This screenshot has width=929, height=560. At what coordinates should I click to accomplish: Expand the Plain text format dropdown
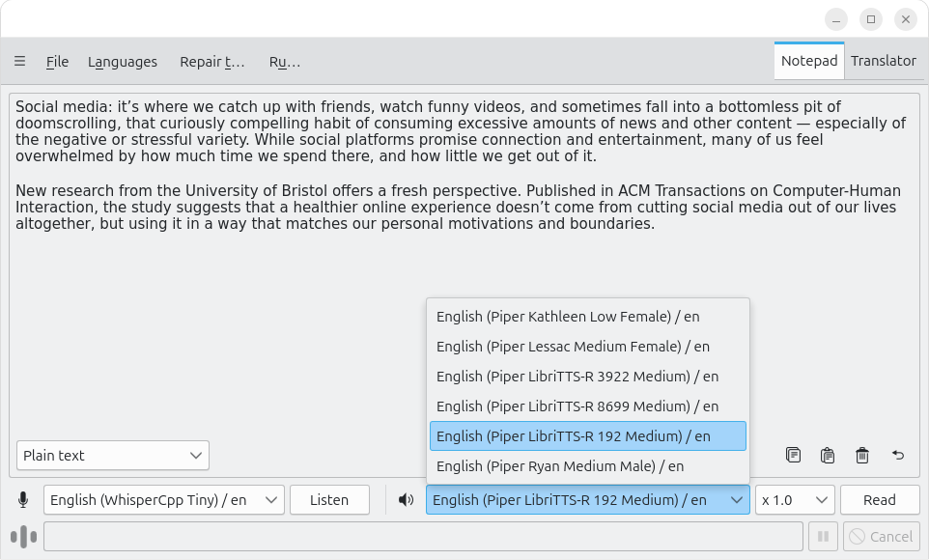click(113, 456)
